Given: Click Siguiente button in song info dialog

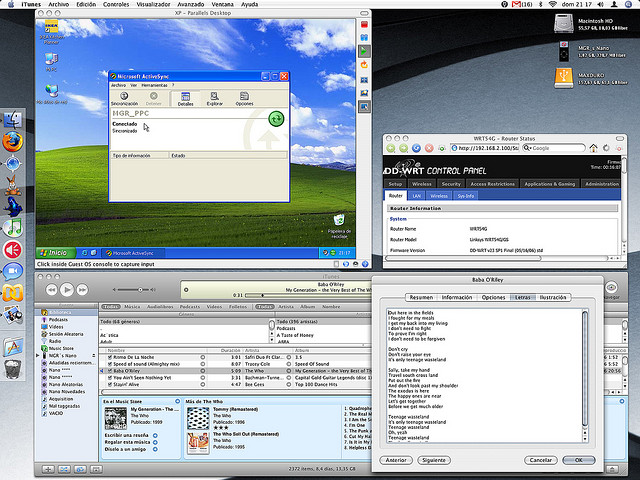Looking at the screenshot, I should (x=434, y=460).
